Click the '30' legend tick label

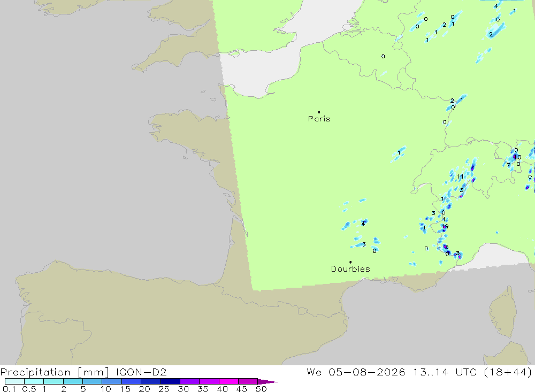tap(183, 389)
